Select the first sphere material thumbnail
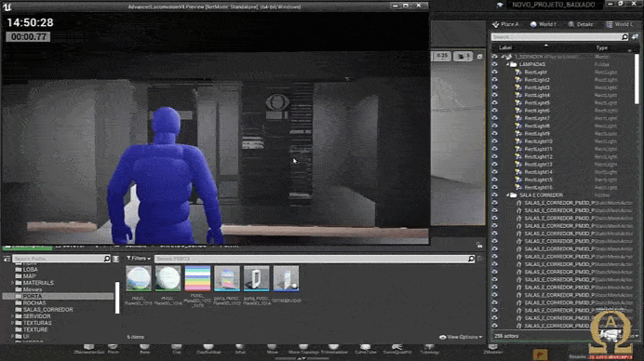Viewport: 644px width, 361px height. click(139, 278)
